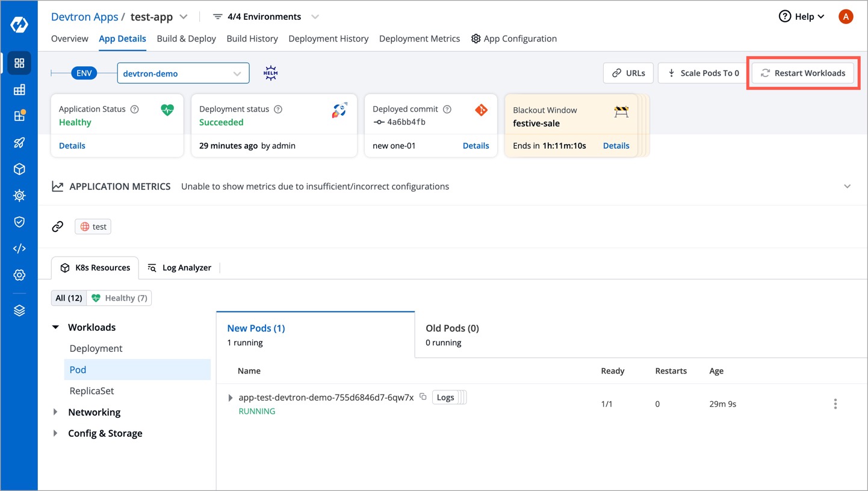The image size is (868, 491).
Task: Open the code brackets icon in sidebar
Action: 19,248
